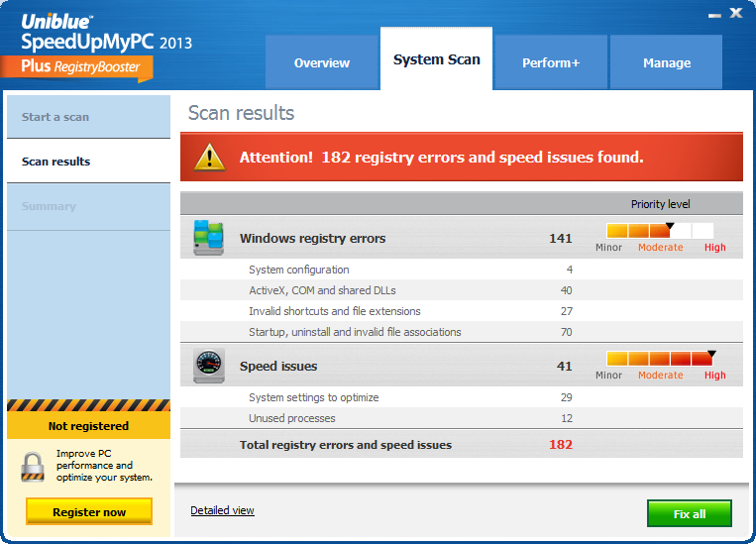The height and width of the screenshot is (544, 756).
Task: Click the padlock icon beside Improve PC text
Action: tap(33, 467)
